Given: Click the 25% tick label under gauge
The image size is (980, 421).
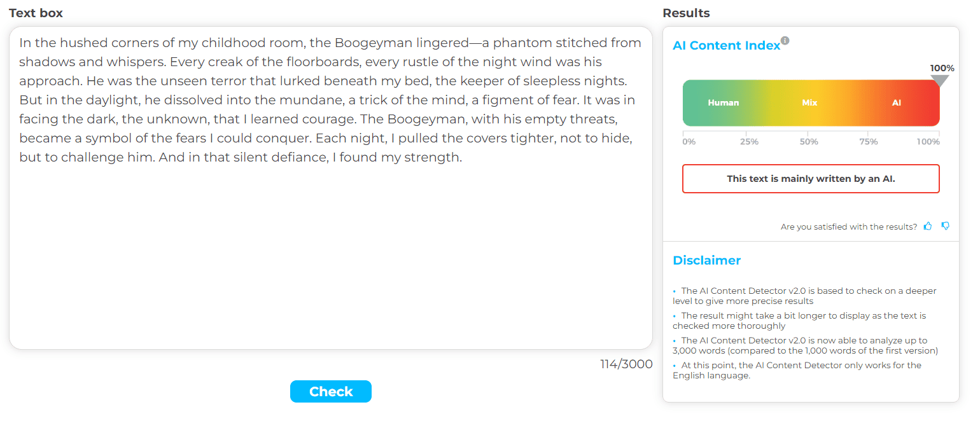Looking at the screenshot, I should tap(749, 142).
